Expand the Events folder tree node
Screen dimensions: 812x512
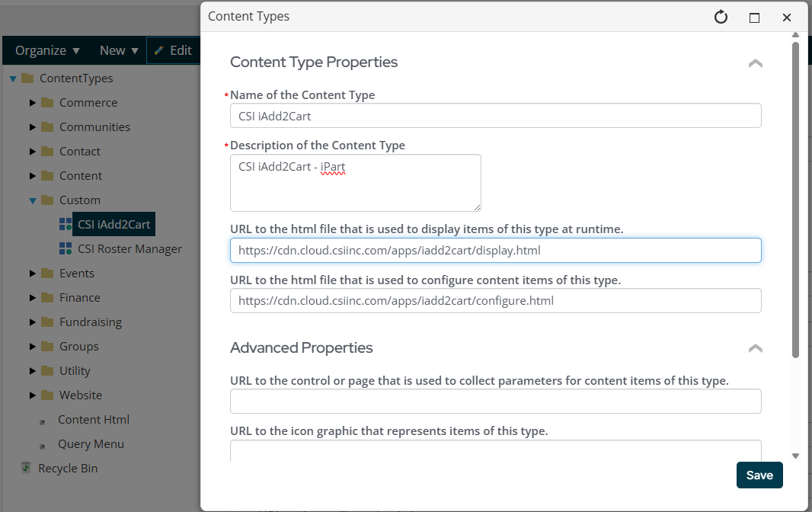(x=33, y=274)
